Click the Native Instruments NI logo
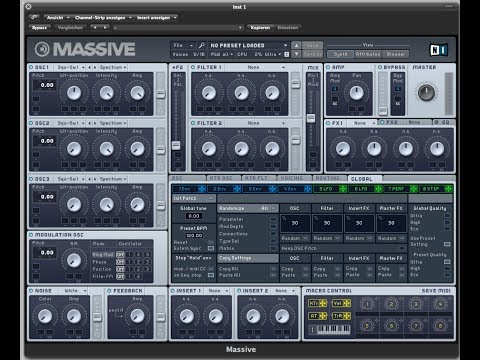The height and width of the screenshot is (360, 480). point(438,50)
